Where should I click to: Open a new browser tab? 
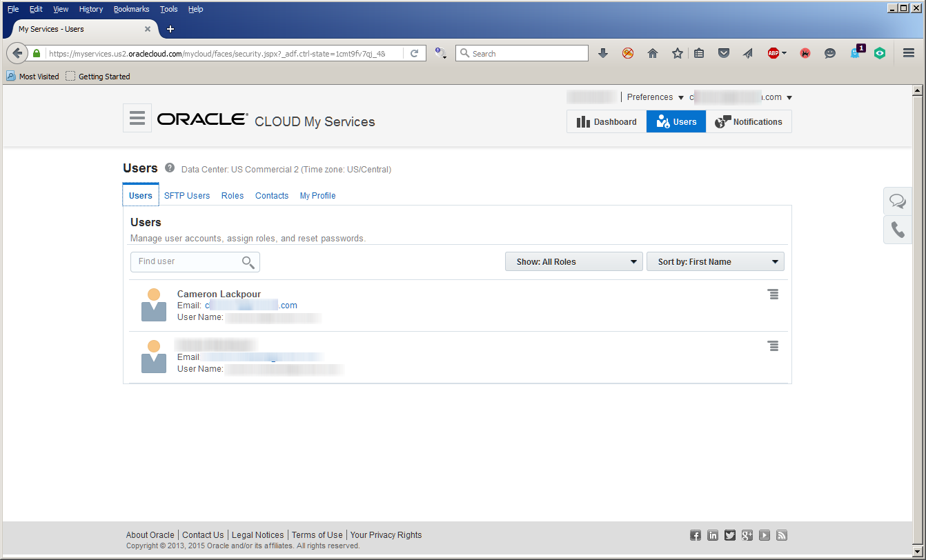click(x=170, y=29)
